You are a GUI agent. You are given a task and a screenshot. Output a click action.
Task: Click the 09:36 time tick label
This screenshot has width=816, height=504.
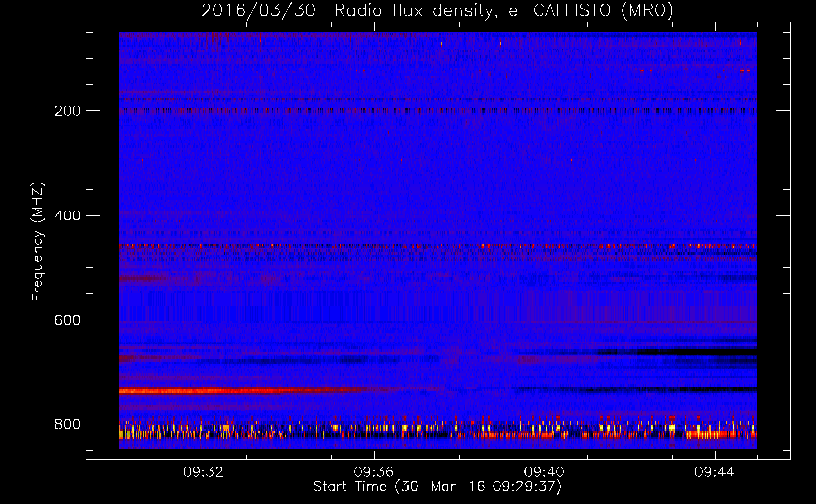374,472
